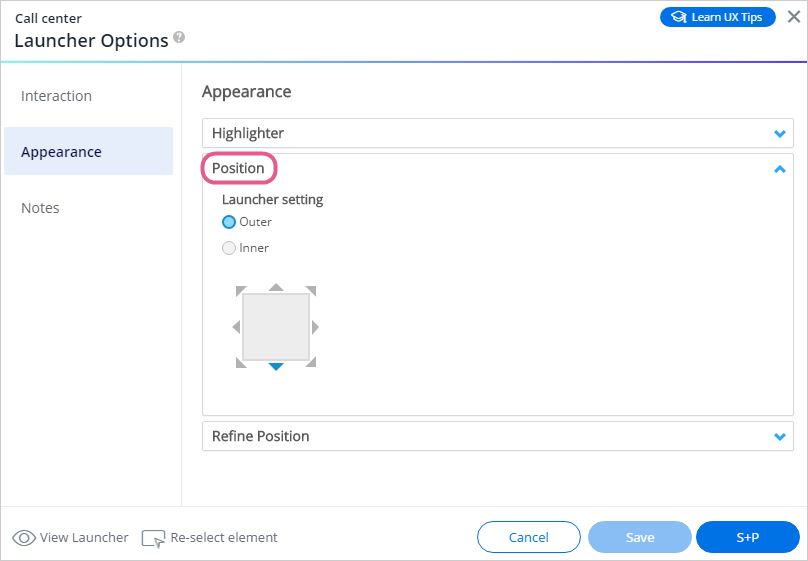Viewport: 808px width, 561px height.
Task: Open Learn UX Tips
Action: coord(718,17)
